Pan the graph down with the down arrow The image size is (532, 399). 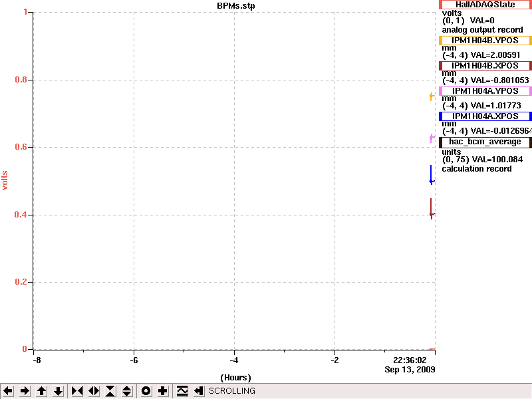click(58, 391)
